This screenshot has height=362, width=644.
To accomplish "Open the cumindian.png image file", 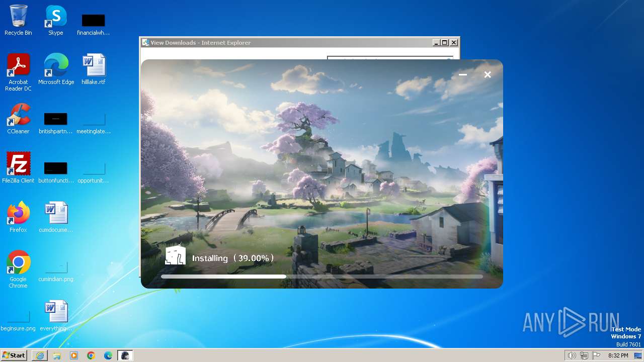I will pyautogui.click(x=56, y=271).
